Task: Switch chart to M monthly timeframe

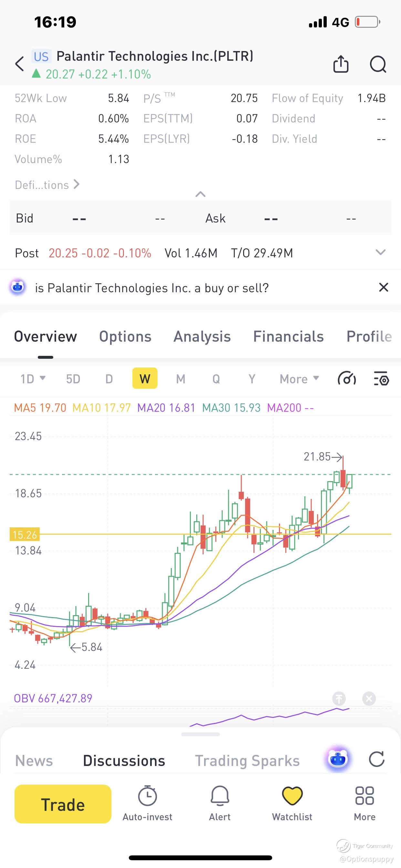Action: [x=180, y=379]
